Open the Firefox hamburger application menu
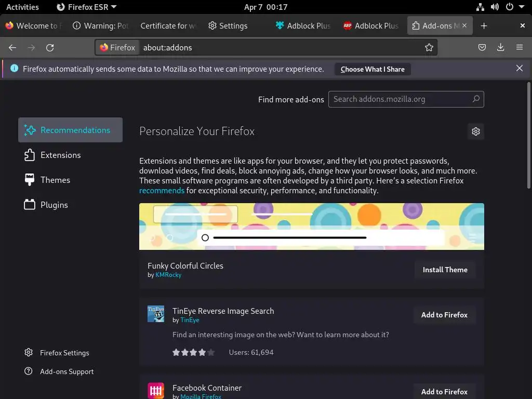 pos(520,47)
